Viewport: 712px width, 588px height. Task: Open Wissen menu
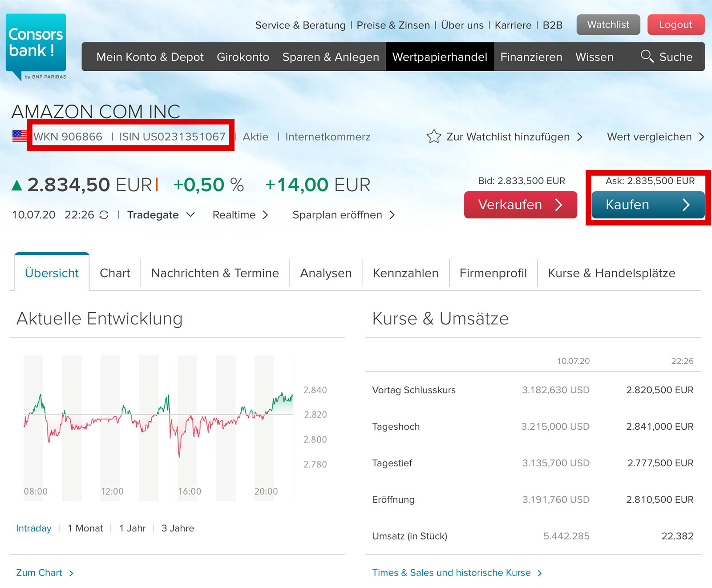pos(595,57)
